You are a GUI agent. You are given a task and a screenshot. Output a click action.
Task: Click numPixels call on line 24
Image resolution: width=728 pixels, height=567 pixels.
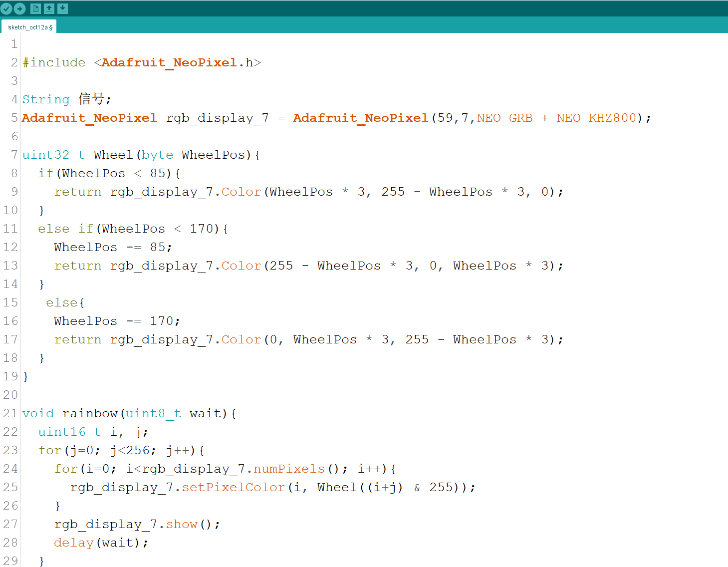click(289, 469)
